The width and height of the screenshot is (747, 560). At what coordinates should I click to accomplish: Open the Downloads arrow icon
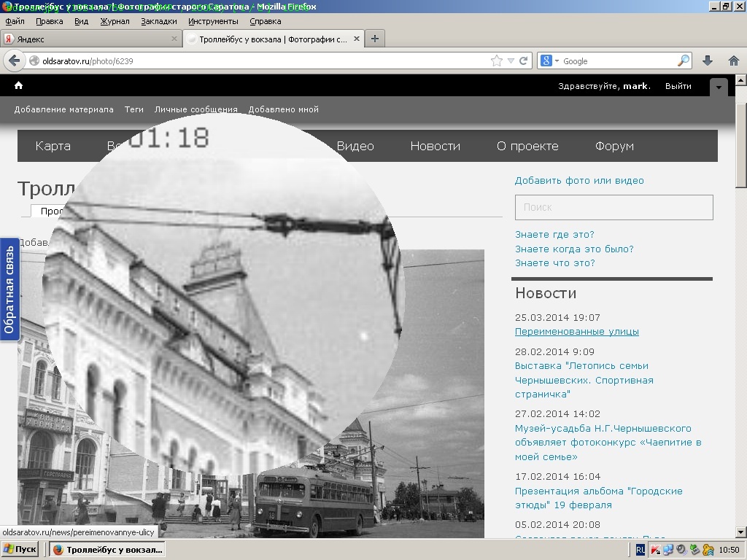[x=708, y=61]
